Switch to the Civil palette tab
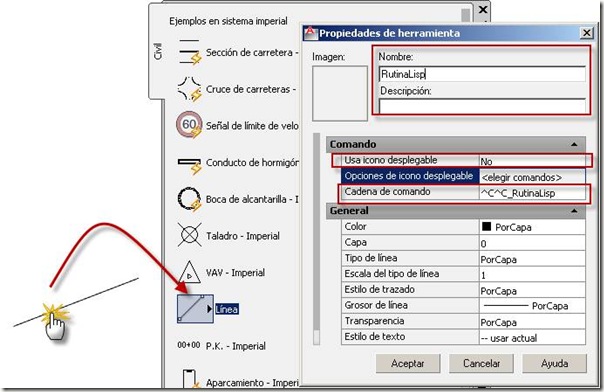This screenshot has height=392, width=604. point(158,52)
